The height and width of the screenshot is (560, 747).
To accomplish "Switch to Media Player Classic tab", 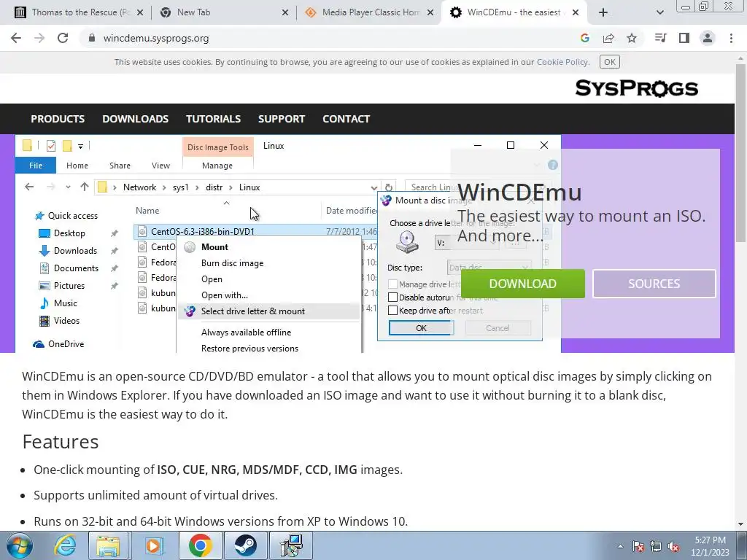I will [369, 12].
